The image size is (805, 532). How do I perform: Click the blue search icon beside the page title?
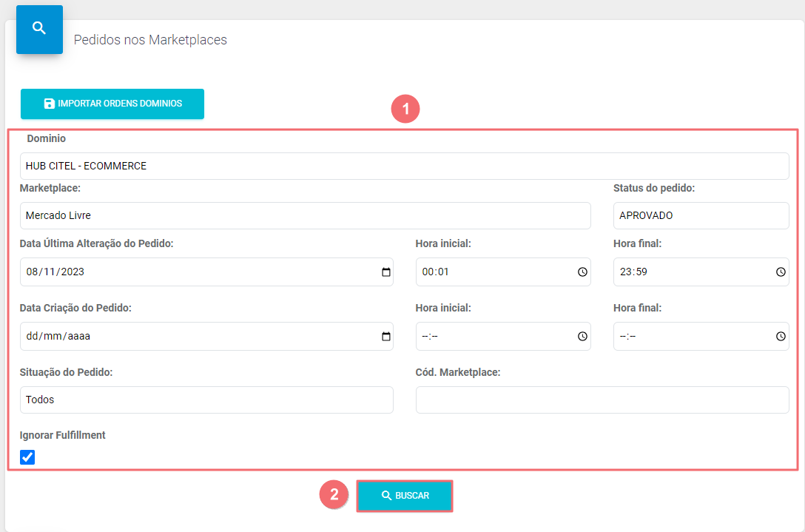[39, 30]
